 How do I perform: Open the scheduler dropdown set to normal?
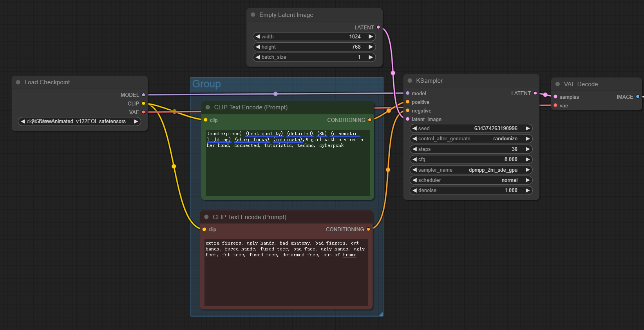pyautogui.click(x=471, y=180)
